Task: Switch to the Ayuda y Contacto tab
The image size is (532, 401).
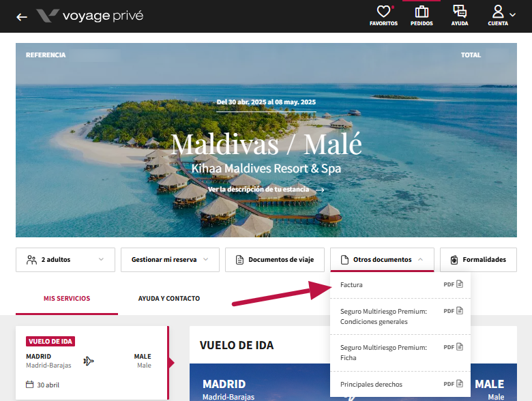Action: tap(169, 299)
